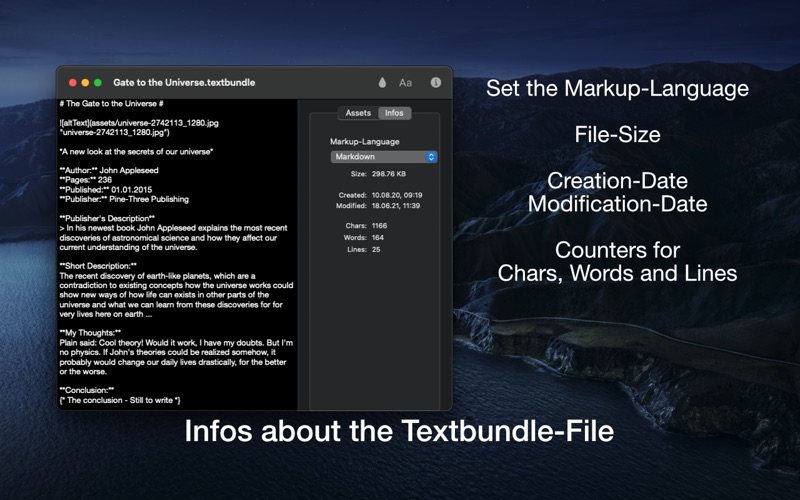Click the heading line '# The Gate to the Universe #'
Image resolution: width=800 pixels, height=500 pixels.
pos(111,104)
